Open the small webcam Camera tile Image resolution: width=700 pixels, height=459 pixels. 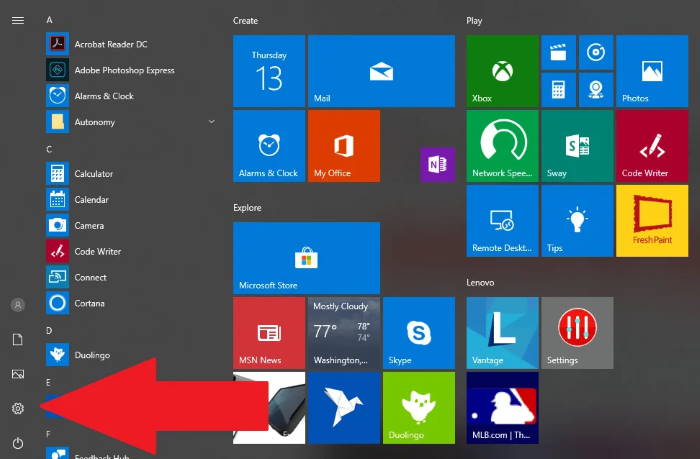pyautogui.click(x=596, y=90)
